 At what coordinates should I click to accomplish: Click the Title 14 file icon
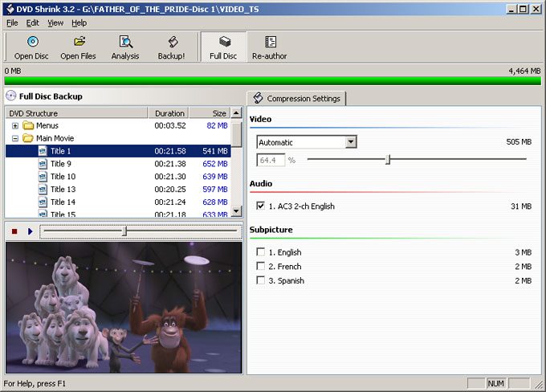pos(43,202)
